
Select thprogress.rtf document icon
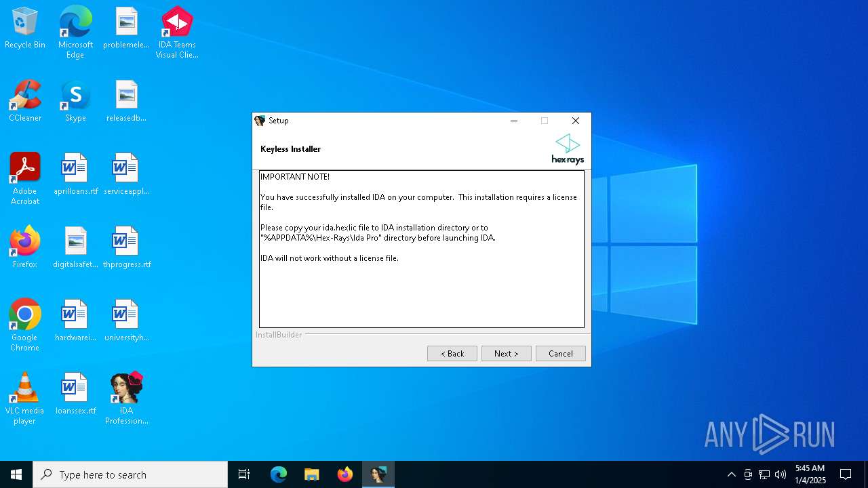[x=126, y=247]
